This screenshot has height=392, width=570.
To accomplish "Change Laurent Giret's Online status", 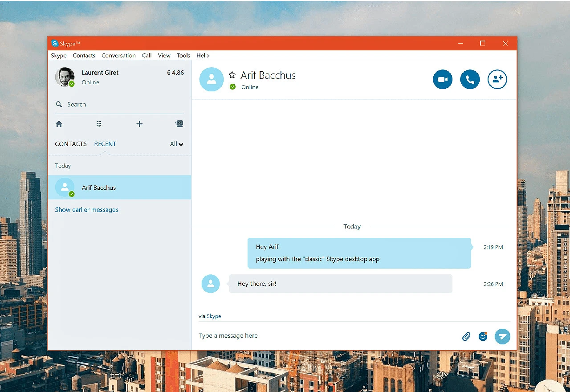I will tap(90, 82).
